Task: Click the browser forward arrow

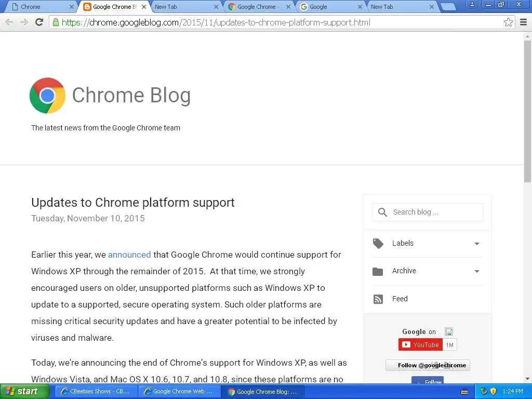Action: tap(24, 22)
